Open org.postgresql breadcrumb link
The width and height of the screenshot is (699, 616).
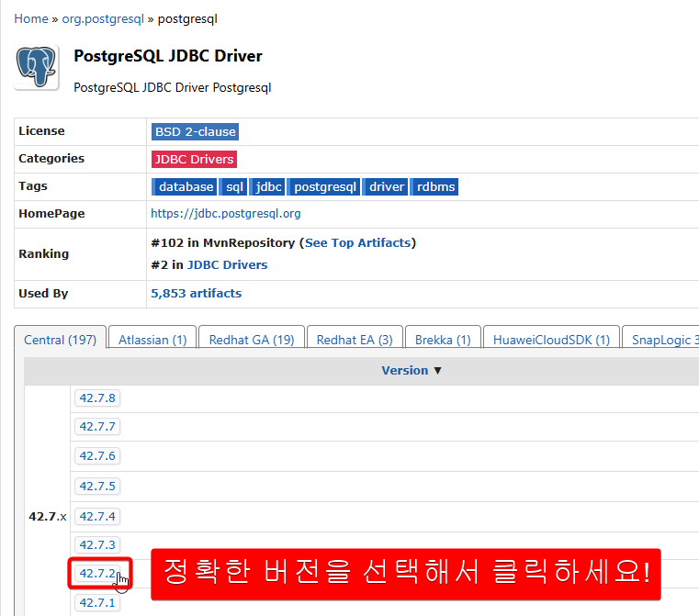coord(103,18)
